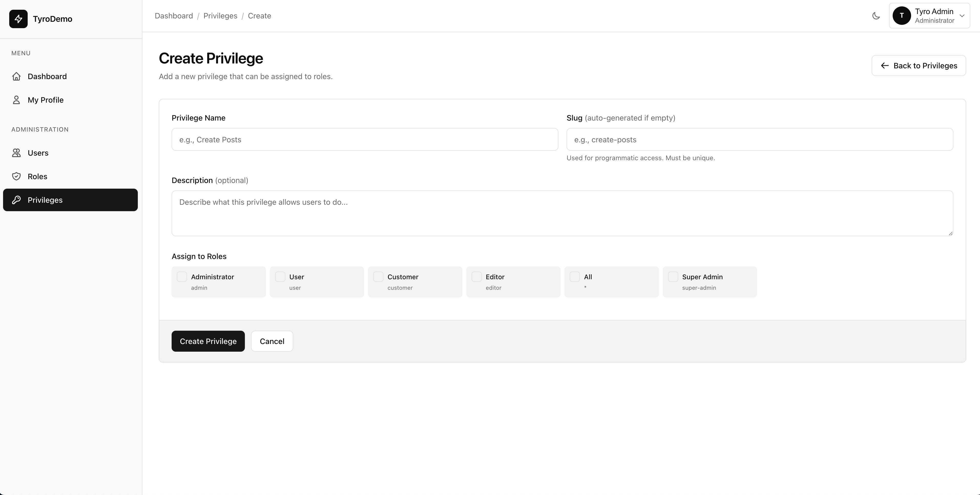Click the Users group icon in sidebar

coord(16,153)
